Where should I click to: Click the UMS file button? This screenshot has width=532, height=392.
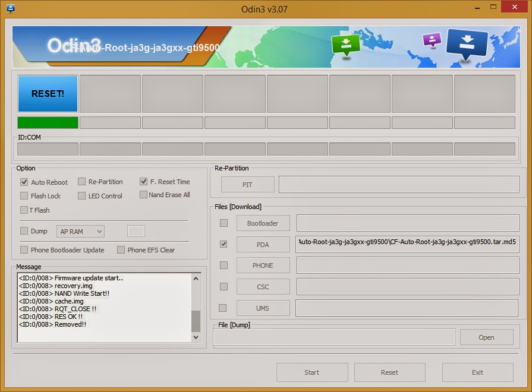click(x=263, y=308)
